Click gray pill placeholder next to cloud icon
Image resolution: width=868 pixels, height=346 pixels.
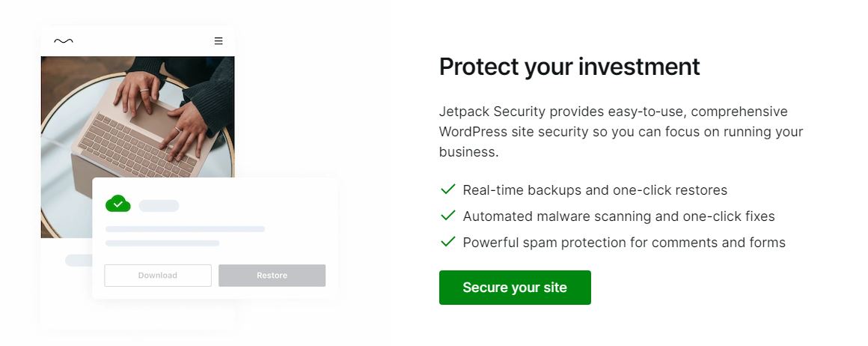point(159,205)
